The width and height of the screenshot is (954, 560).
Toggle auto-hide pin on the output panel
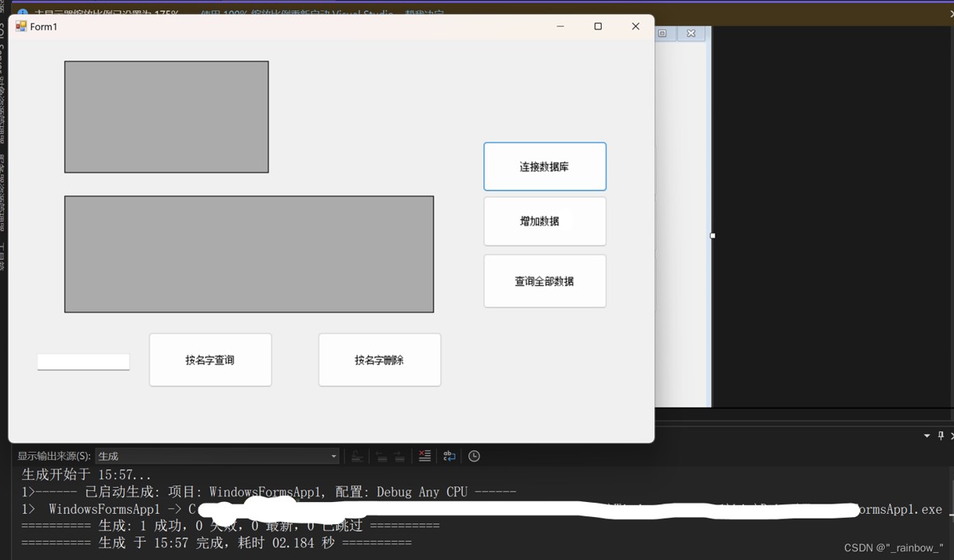click(x=940, y=436)
